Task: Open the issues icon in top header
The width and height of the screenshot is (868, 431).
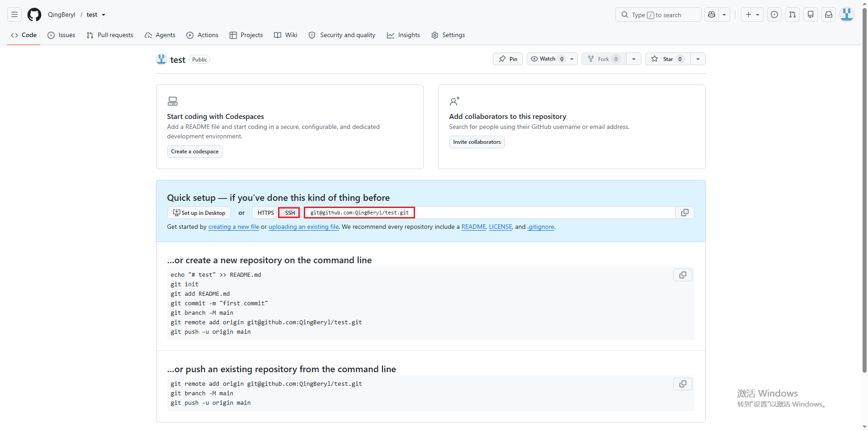Action: tap(774, 15)
